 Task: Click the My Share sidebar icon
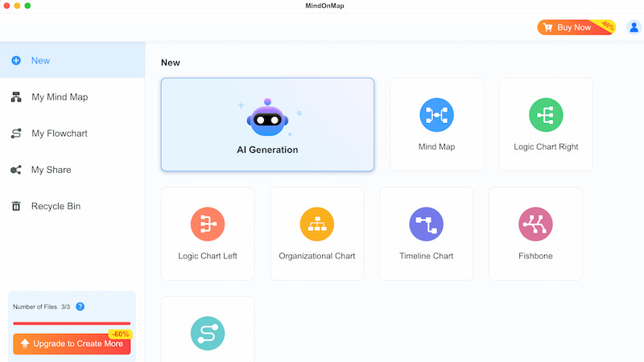click(16, 170)
